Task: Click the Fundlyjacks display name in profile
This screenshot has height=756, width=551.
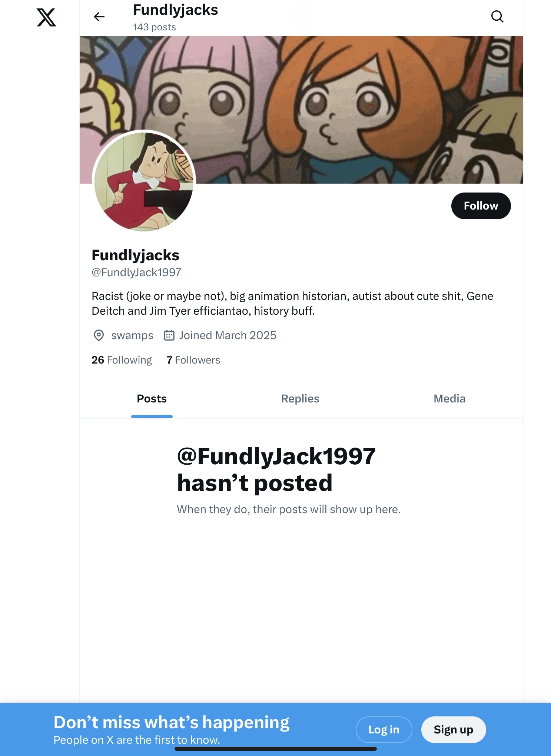Action: [x=136, y=255]
